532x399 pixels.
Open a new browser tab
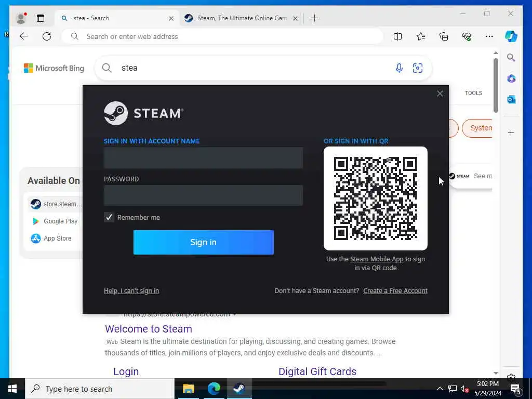[x=314, y=18]
